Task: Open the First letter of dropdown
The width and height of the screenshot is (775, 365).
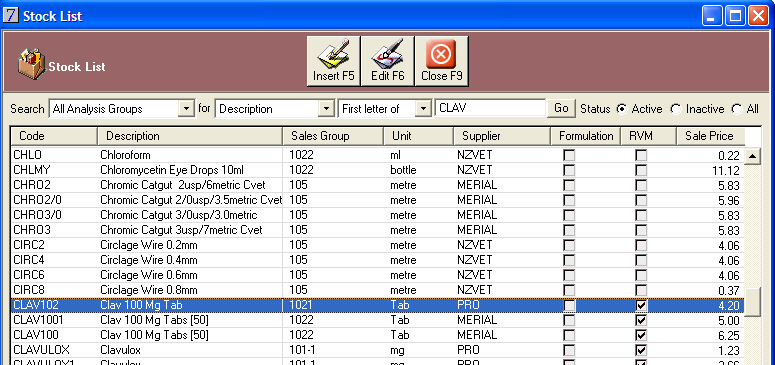Action: pos(424,109)
